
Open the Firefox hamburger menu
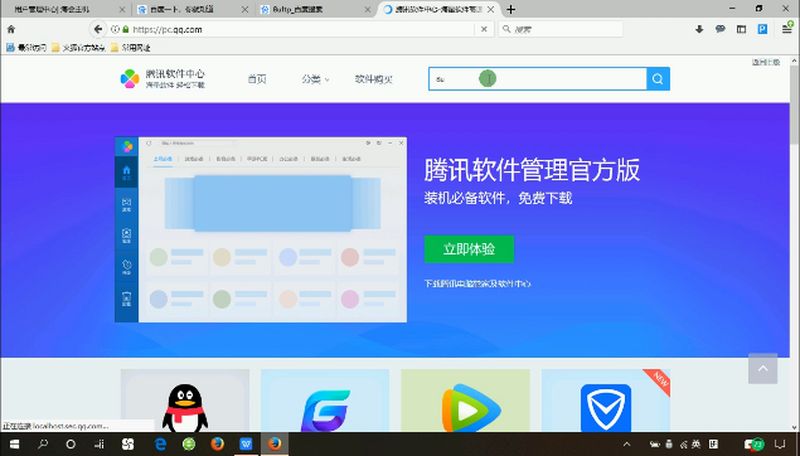(787, 30)
